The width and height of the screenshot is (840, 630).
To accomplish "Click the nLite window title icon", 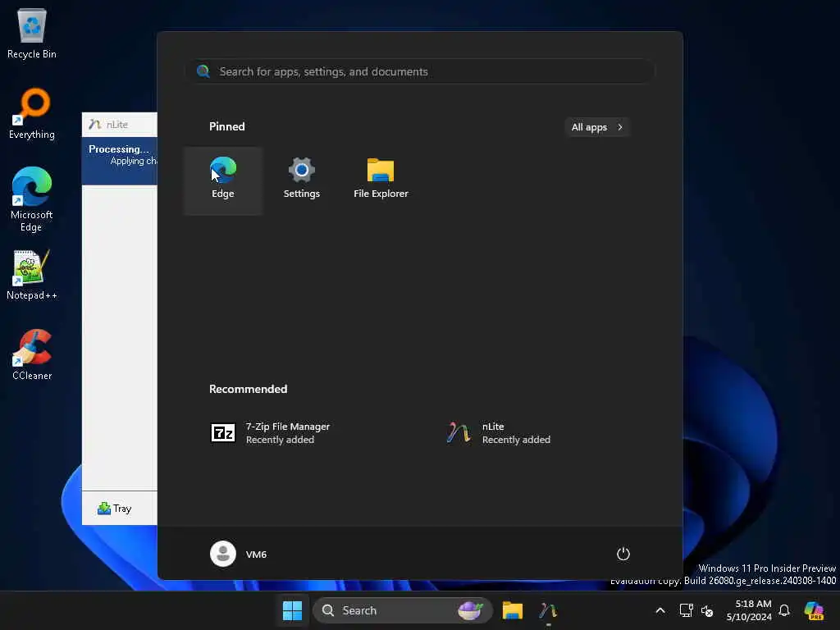I will (x=95, y=125).
